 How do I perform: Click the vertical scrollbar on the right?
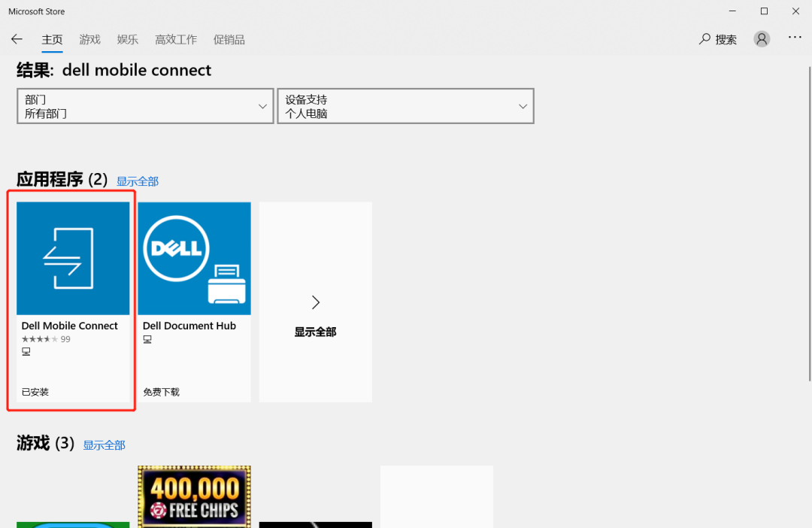click(x=810, y=224)
